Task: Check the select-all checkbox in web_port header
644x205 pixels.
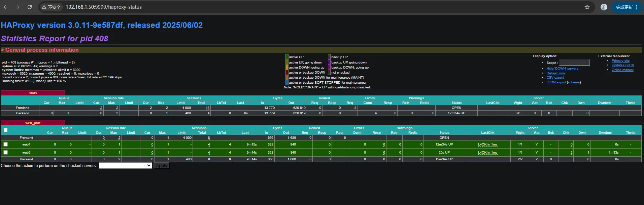Action: click(x=5, y=130)
